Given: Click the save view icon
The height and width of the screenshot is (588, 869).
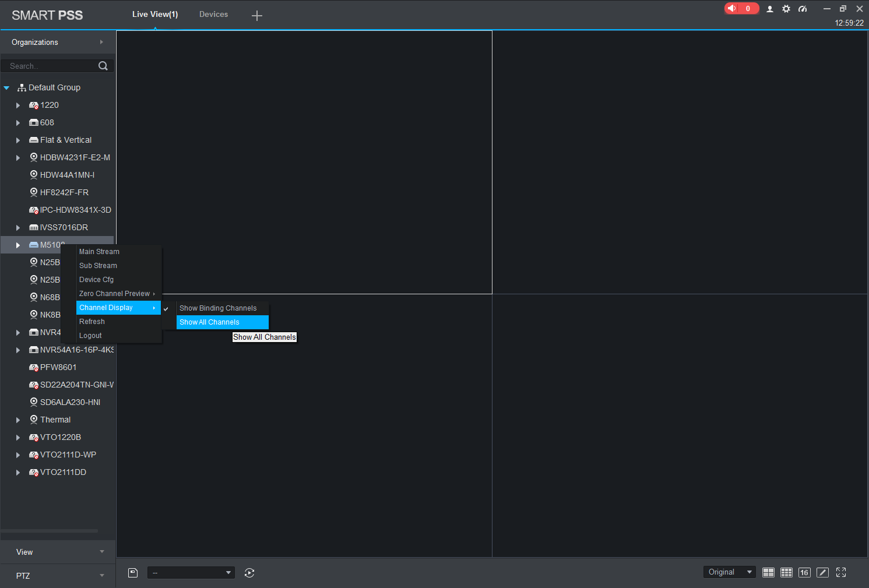Looking at the screenshot, I should tap(133, 573).
